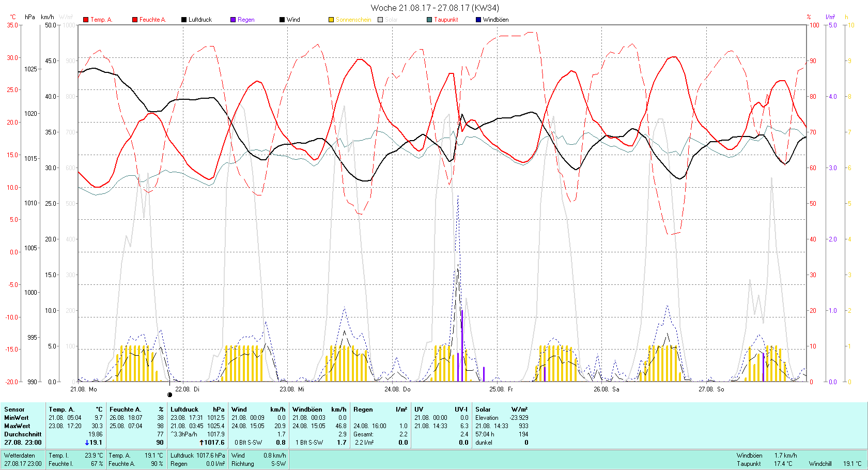Click the 'Gesamt:' rain total label
Screen dimensions: 868x470
[363, 434]
